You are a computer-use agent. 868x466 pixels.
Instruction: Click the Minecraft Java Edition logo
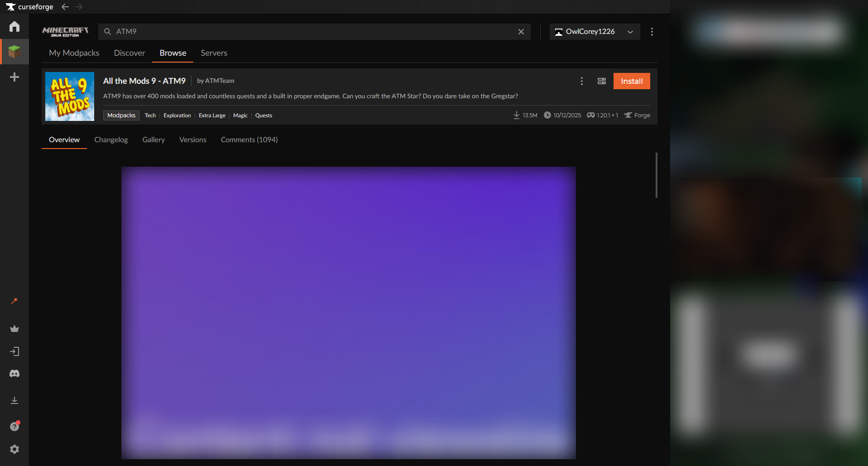coord(65,32)
